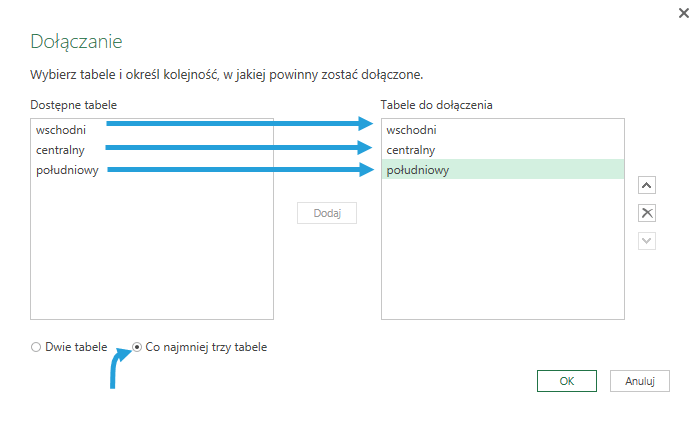
Task: Choose the 'Co najmniej trzy tabele' option
Action: 137,347
